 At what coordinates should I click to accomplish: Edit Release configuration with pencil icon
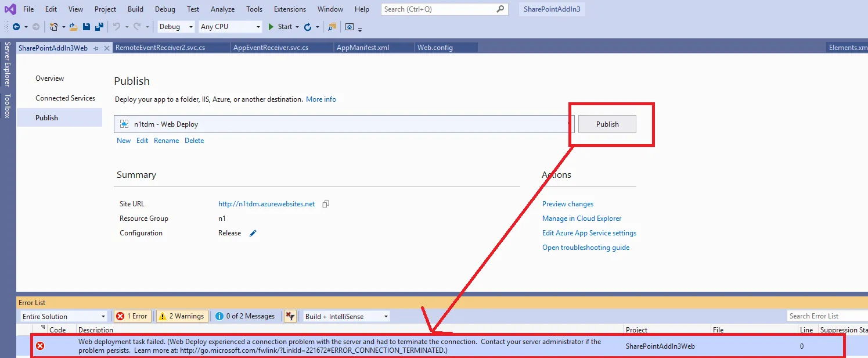pos(253,233)
